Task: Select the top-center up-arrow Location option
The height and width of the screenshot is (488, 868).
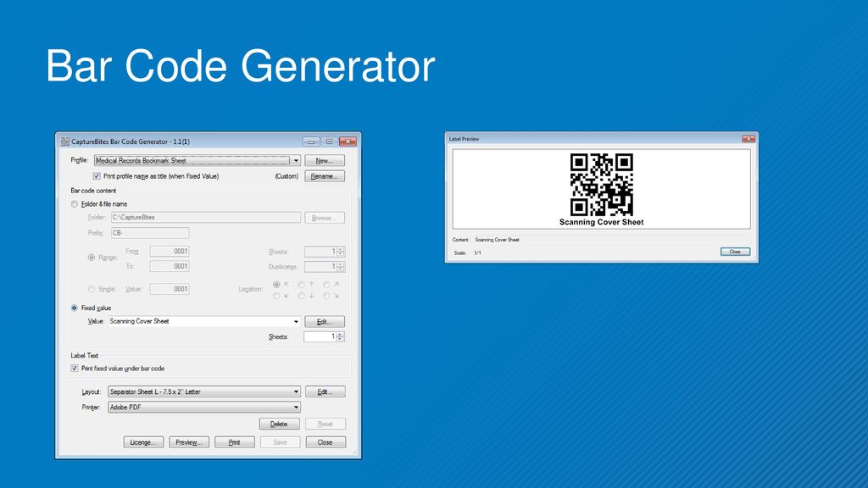Action: pyautogui.click(x=301, y=285)
